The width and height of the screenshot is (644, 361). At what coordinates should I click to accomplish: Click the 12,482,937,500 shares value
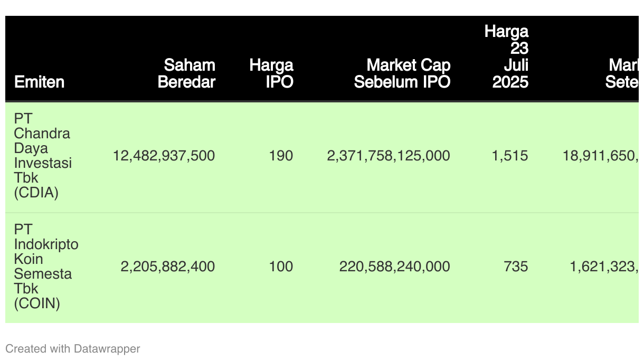point(164,156)
